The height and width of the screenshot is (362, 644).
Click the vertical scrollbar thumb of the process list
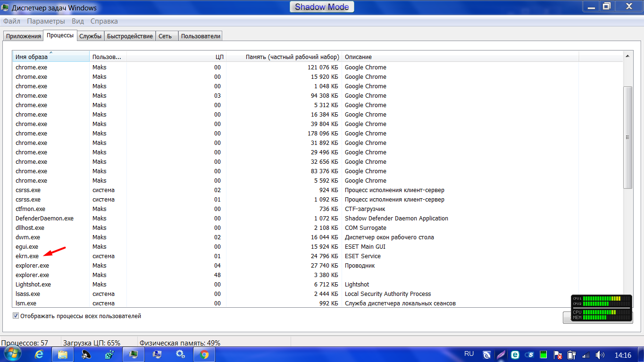tap(627, 138)
